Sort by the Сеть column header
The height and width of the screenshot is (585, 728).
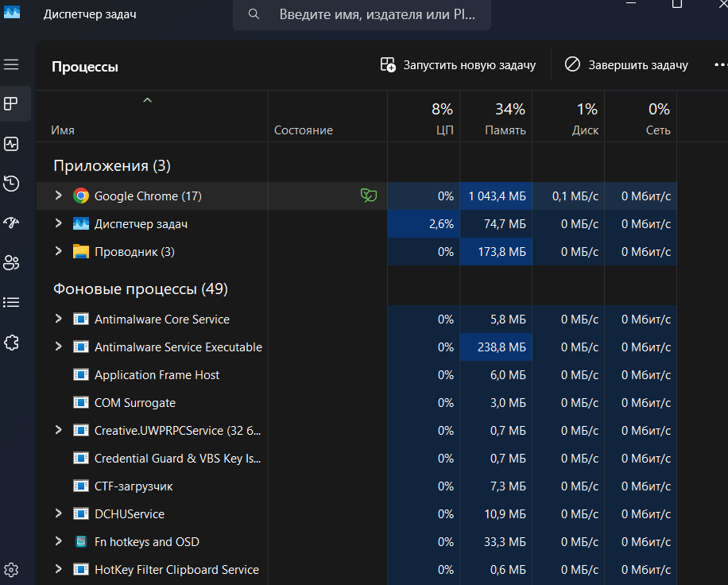641,117
